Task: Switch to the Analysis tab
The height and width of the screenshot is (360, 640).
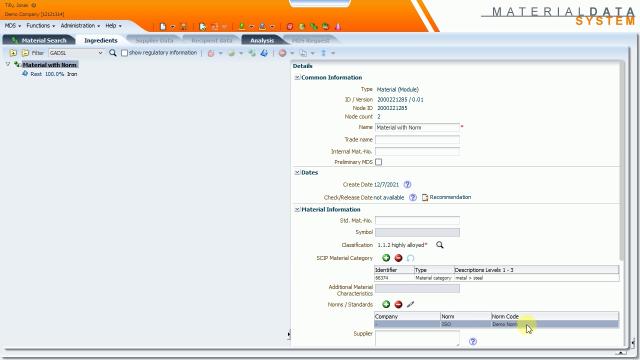Action: 262,40
